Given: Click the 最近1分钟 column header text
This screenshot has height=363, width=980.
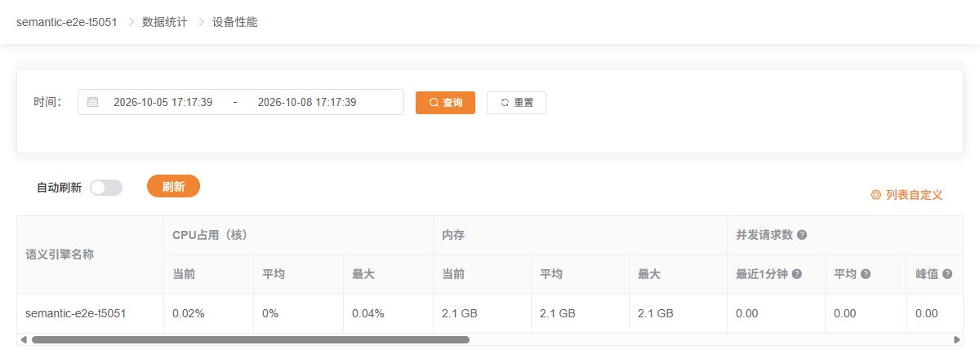Looking at the screenshot, I should 762,274.
